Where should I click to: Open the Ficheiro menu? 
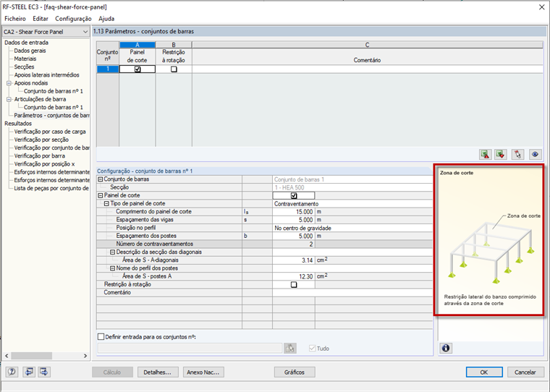coord(15,19)
